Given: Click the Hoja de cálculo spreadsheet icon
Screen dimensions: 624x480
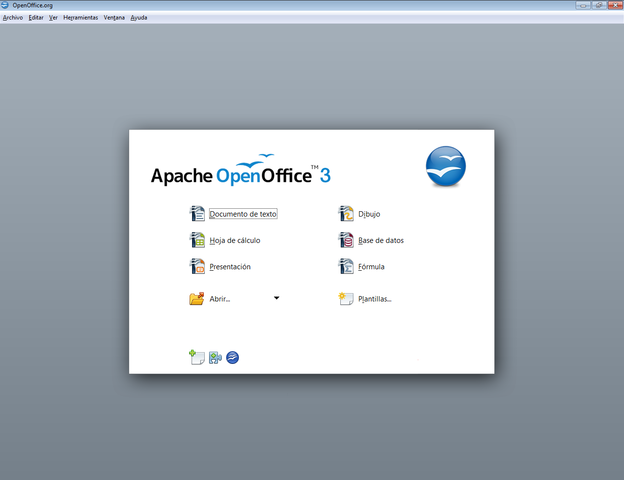Looking at the screenshot, I should coord(197,240).
